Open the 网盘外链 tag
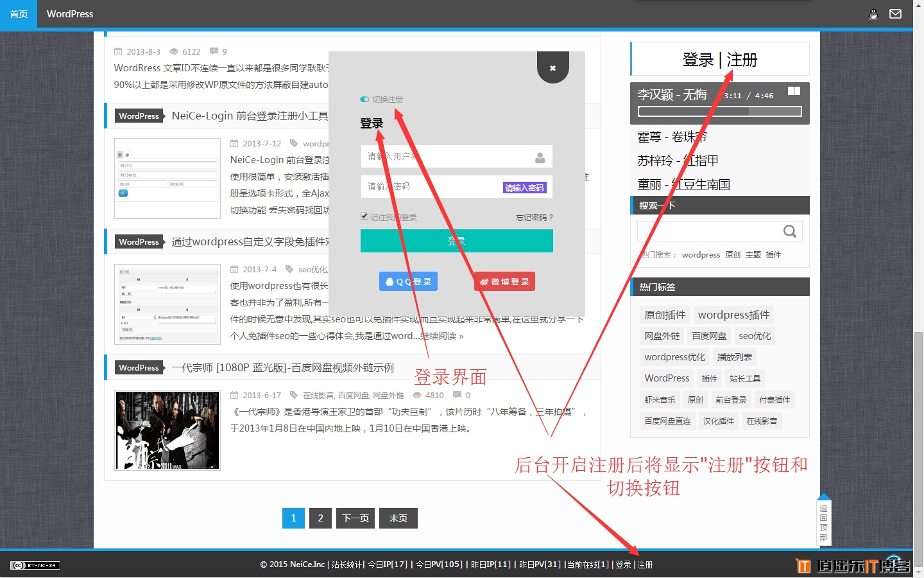This screenshot has width=924, height=578. [x=662, y=336]
